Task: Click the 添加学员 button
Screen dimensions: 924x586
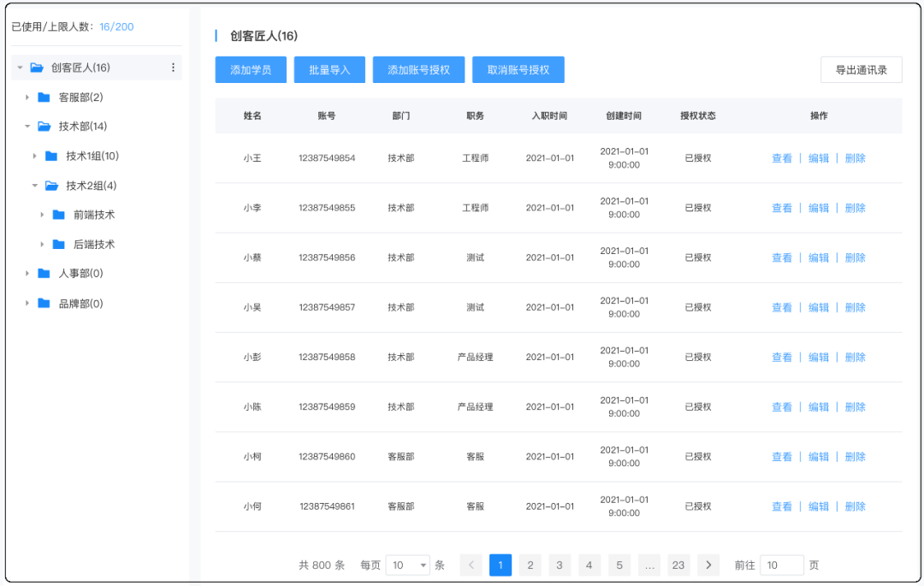Action: (248, 69)
